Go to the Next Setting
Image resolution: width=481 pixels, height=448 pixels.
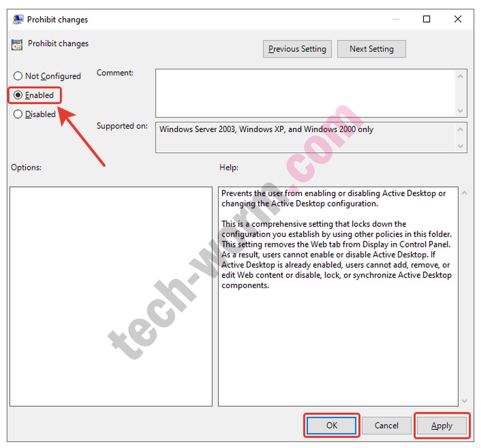(371, 49)
